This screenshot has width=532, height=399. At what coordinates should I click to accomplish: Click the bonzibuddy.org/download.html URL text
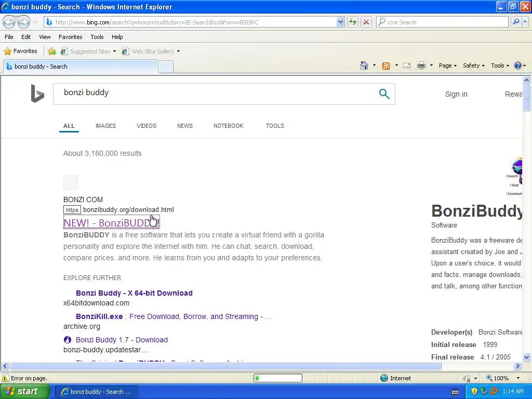click(129, 210)
